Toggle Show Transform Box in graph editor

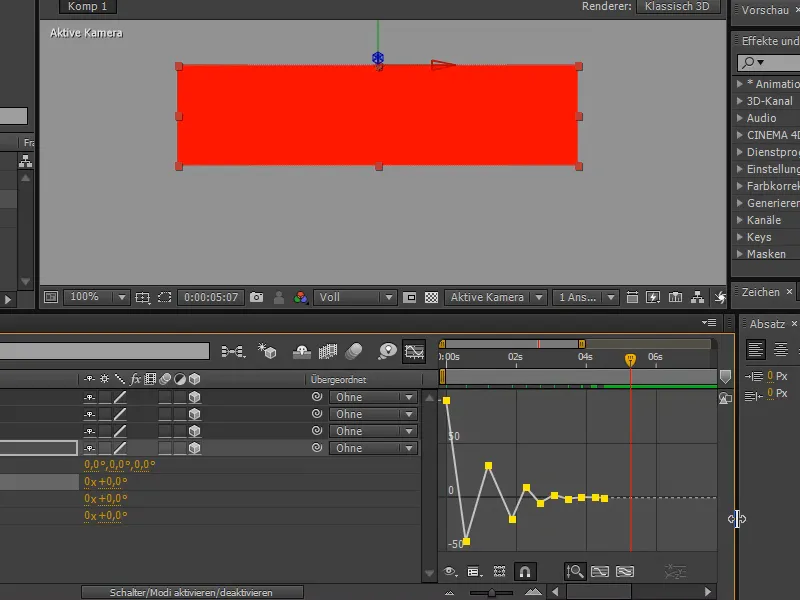click(499, 571)
